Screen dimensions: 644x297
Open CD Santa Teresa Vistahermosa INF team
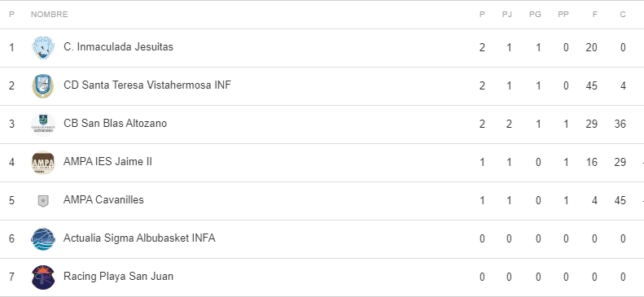pyautogui.click(x=147, y=85)
